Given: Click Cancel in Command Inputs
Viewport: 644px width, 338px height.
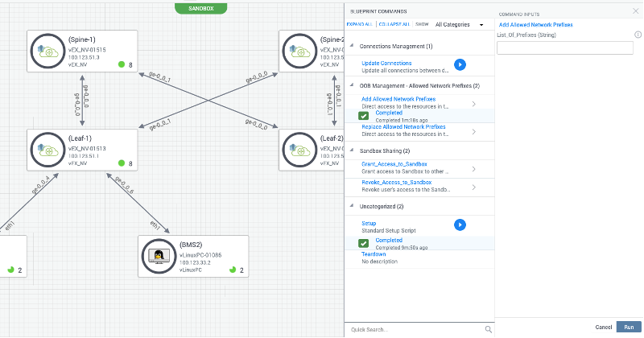Looking at the screenshot, I should (604, 327).
